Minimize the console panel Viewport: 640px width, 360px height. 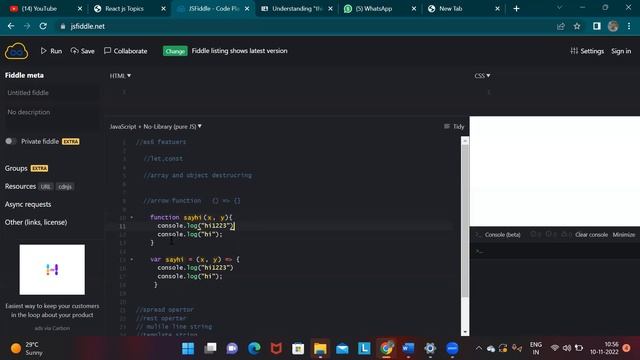click(x=624, y=235)
